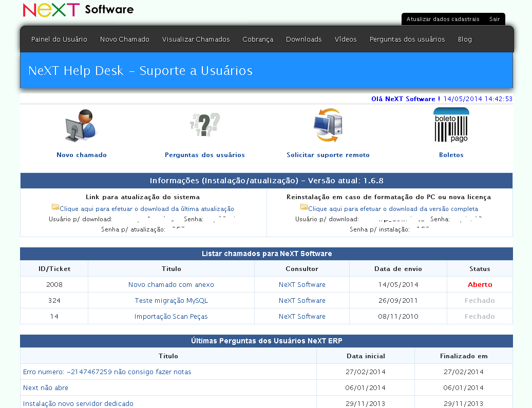Open Boletos via the barcode icon
The height and width of the screenshot is (408, 532).
450,125
